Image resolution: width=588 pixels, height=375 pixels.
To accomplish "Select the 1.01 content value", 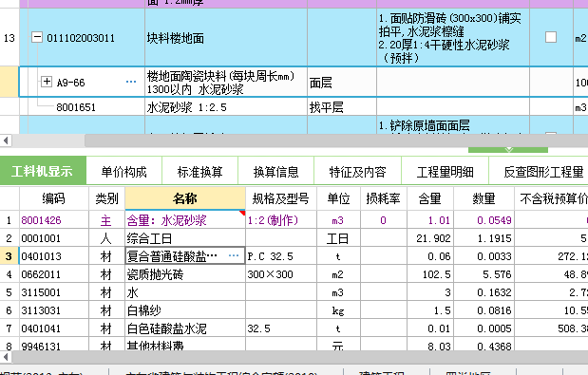I will pyautogui.click(x=430, y=220).
